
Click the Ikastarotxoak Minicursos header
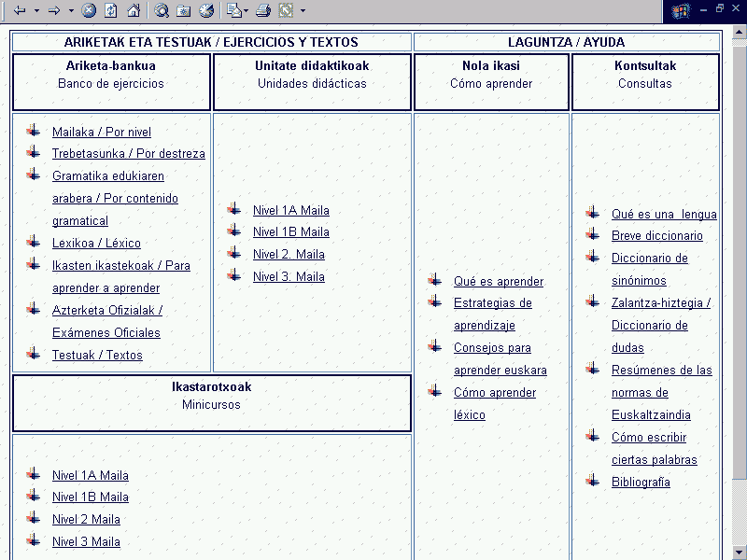pos(212,403)
